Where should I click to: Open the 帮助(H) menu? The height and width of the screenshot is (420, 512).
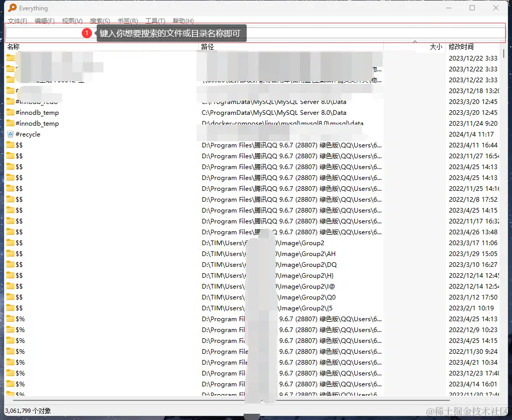click(x=183, y=21)
